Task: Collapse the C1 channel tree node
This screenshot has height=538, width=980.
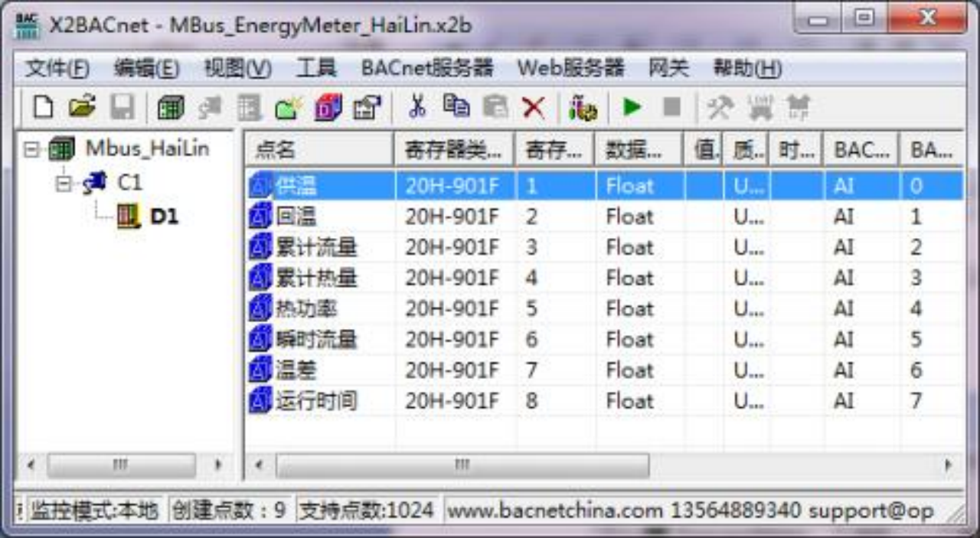Action: click(x=62, y=183)
